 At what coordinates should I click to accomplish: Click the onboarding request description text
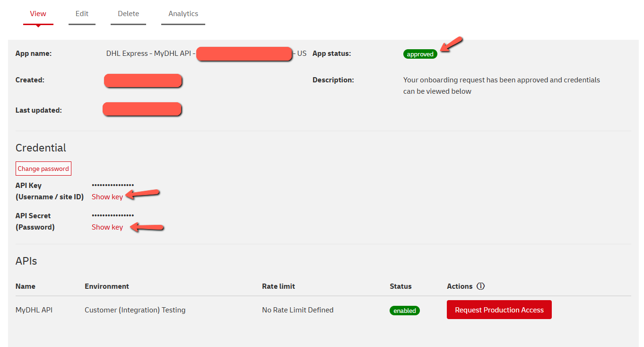(502, 86)
